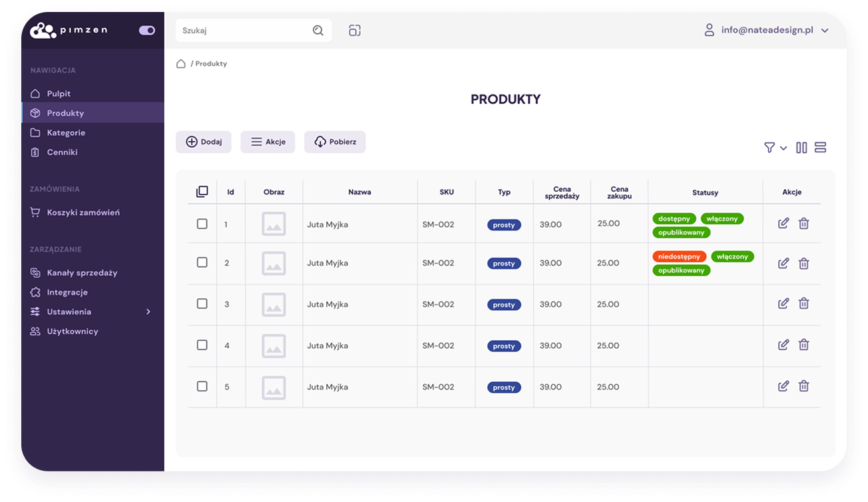Check the checkbox for product Id 3
868x502 pixels.
point(202,304)
